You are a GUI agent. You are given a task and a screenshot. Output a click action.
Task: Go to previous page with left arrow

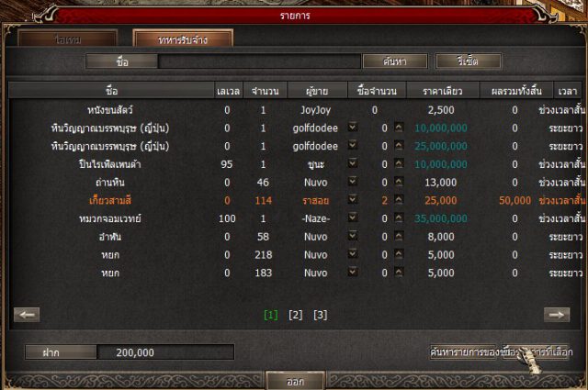(27, 315)
